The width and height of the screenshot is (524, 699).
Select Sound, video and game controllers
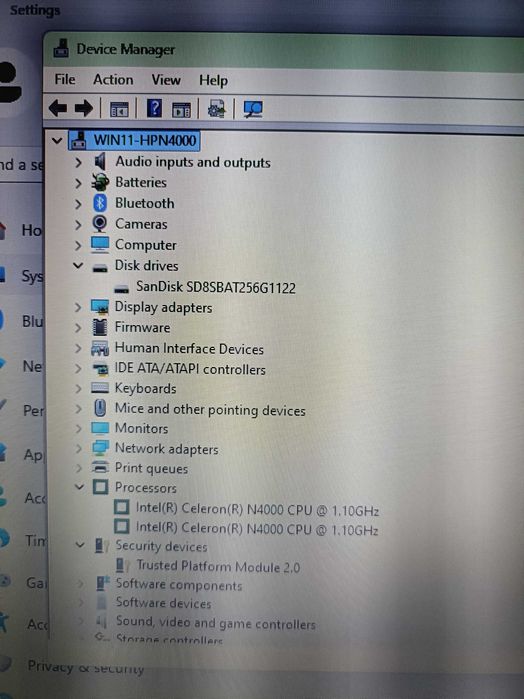pos(215,623)
